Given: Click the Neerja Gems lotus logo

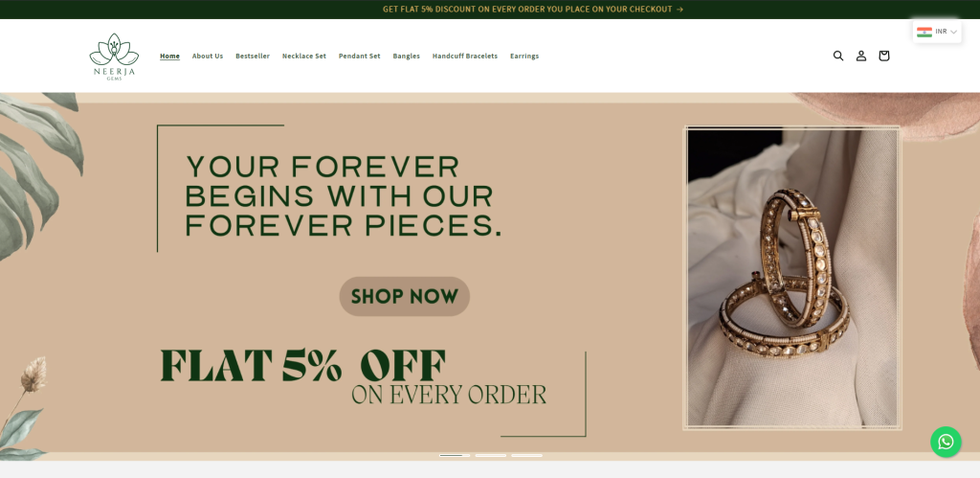Looking at the screenshot, I should click(x=114, y=57).
